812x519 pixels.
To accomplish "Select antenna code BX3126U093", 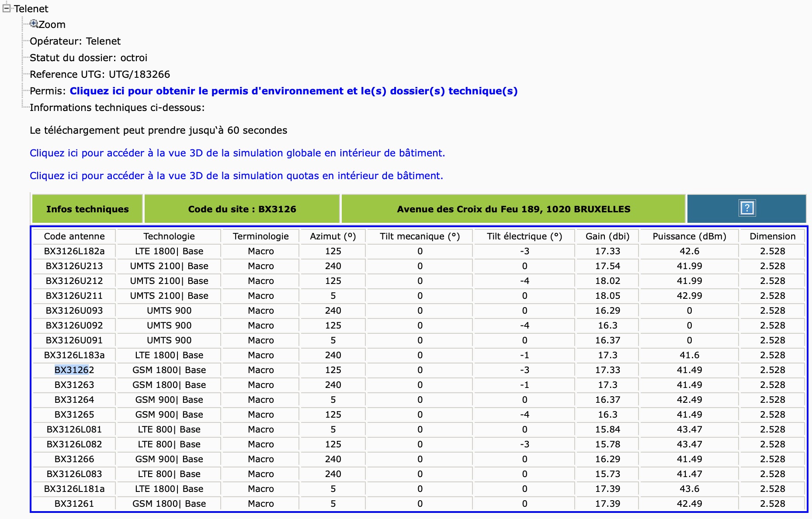I will tap(74, 311).
